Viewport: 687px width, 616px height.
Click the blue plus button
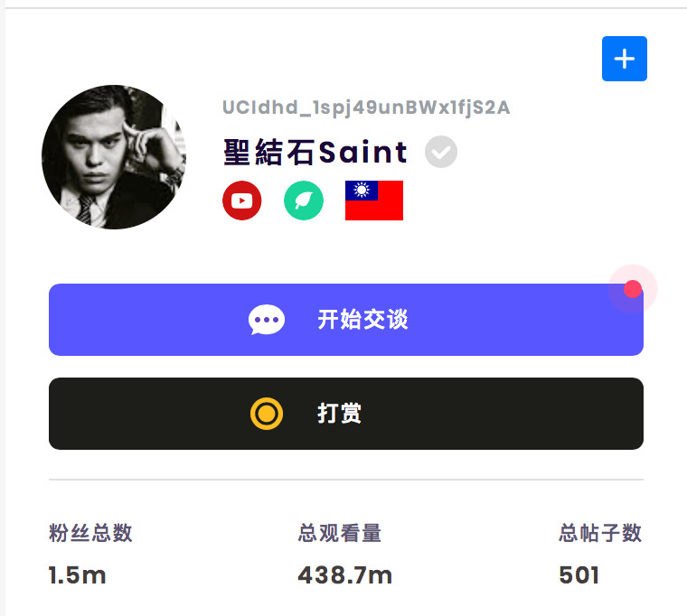625,59
